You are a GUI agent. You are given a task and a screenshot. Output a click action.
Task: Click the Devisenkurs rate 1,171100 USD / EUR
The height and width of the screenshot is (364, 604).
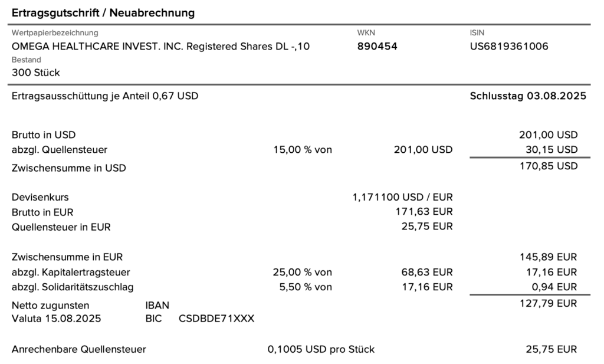(402, 197)
